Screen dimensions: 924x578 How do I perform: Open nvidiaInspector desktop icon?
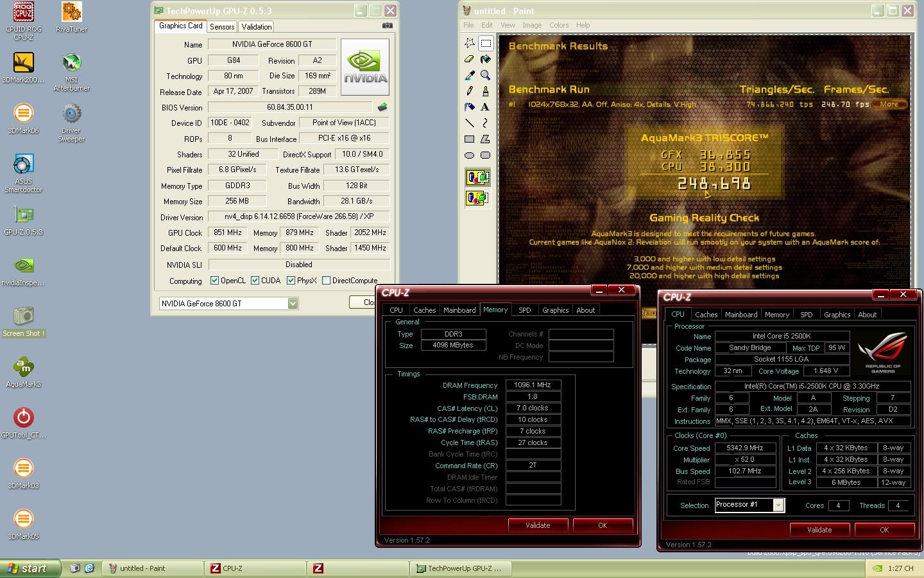point(23,271)
